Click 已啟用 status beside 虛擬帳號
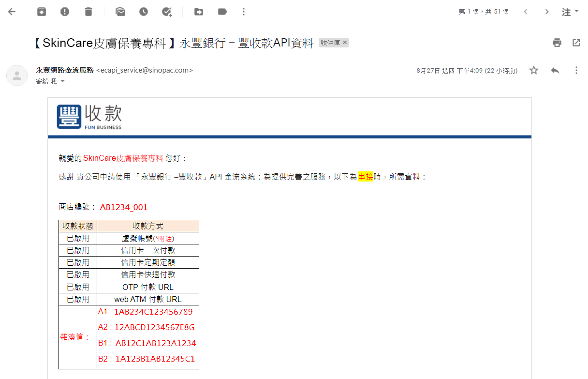 (x=78, y=238)
